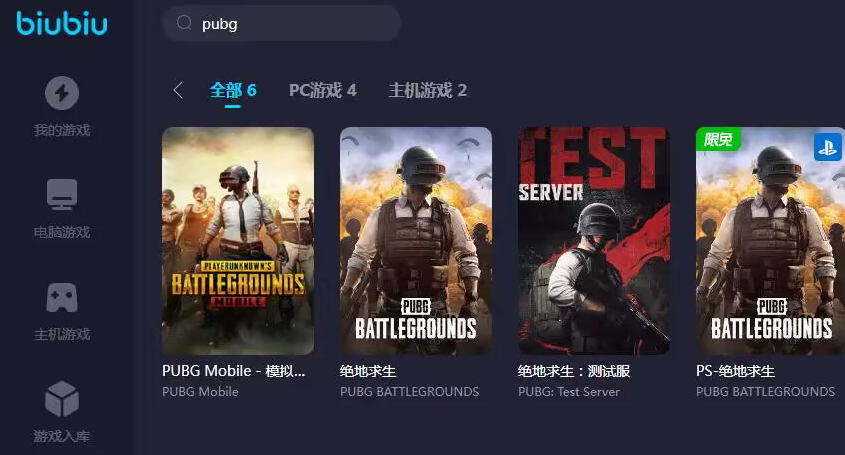845x455 pixels.
Task: Open console games gamepad icon
Action: point(62,298)
